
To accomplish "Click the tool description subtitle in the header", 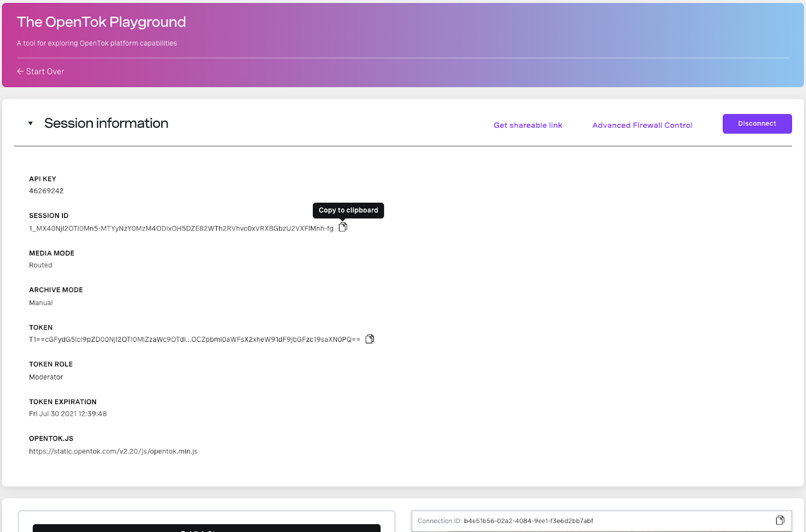I will point(97,43).
